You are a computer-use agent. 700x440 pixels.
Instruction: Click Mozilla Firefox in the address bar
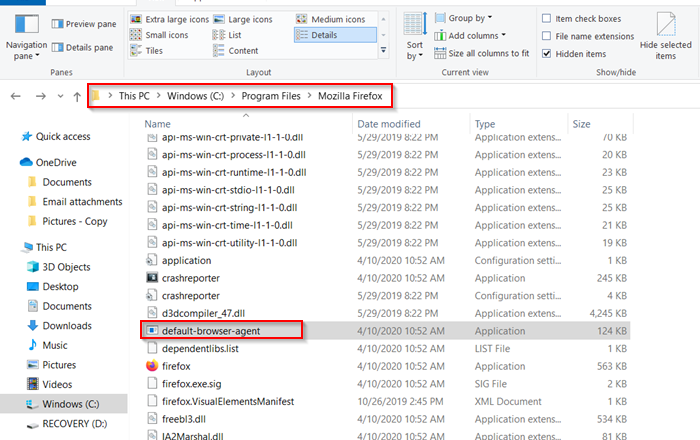(x=350, y=96)
